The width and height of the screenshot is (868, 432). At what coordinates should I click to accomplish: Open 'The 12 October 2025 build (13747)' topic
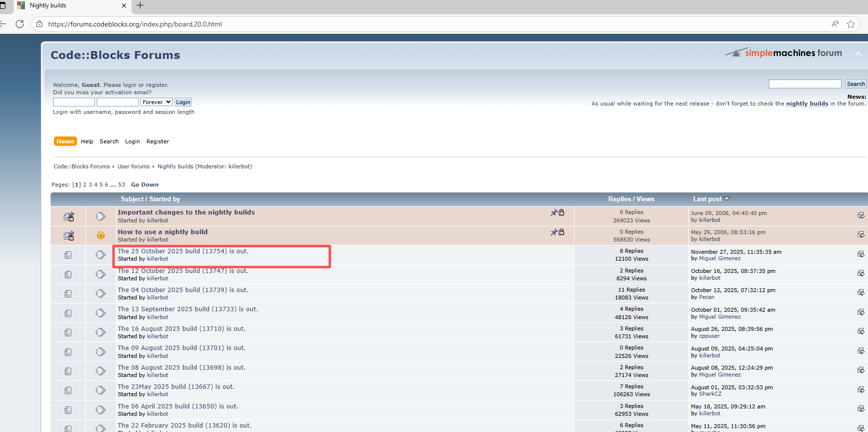point(183,270)
